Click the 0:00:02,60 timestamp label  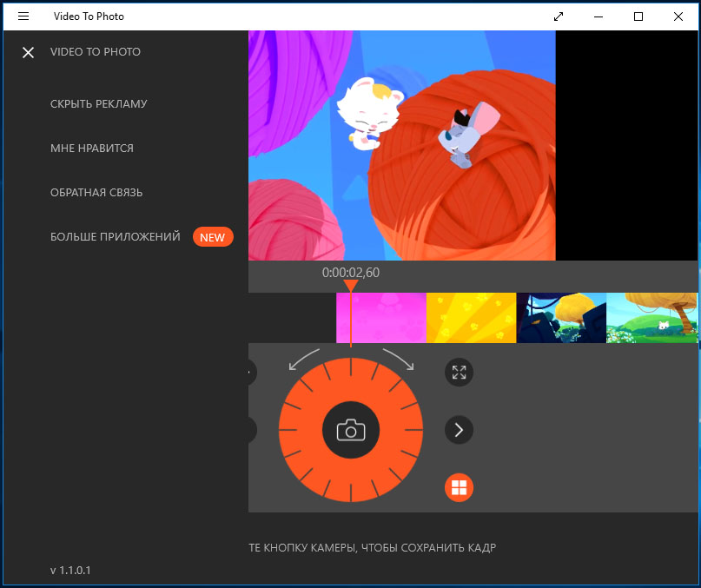pos(351,273)
